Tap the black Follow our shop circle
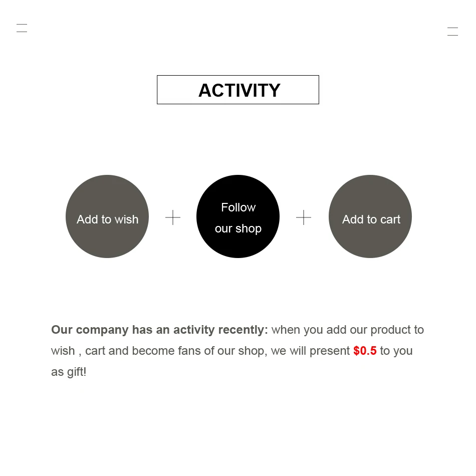The width and height of the screenshot is (476, 476). pyautogui.click(x=238, y=216)
